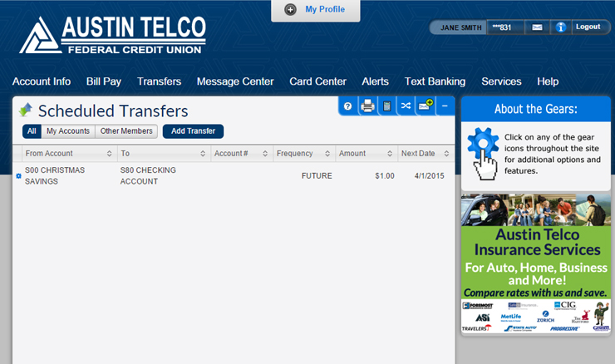Click the gear beside Christmas Savings row
The width and height of the screenshot is (615, 364).
click(x=18, y=175)
